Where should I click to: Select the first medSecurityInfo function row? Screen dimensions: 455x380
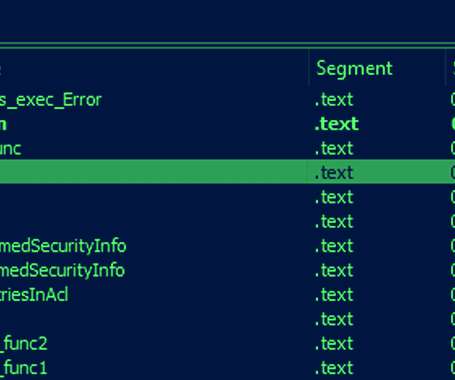coord(227,246)
